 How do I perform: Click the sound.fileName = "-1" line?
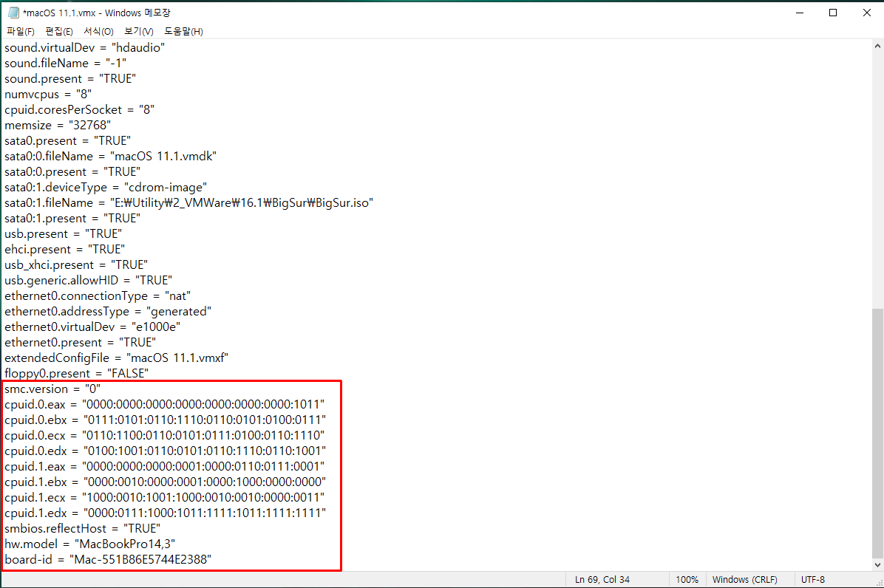click(65, 63)
